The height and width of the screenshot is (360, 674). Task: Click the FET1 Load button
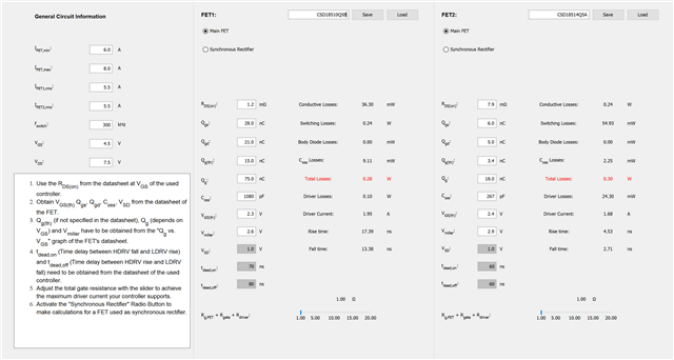click(402, 15)
